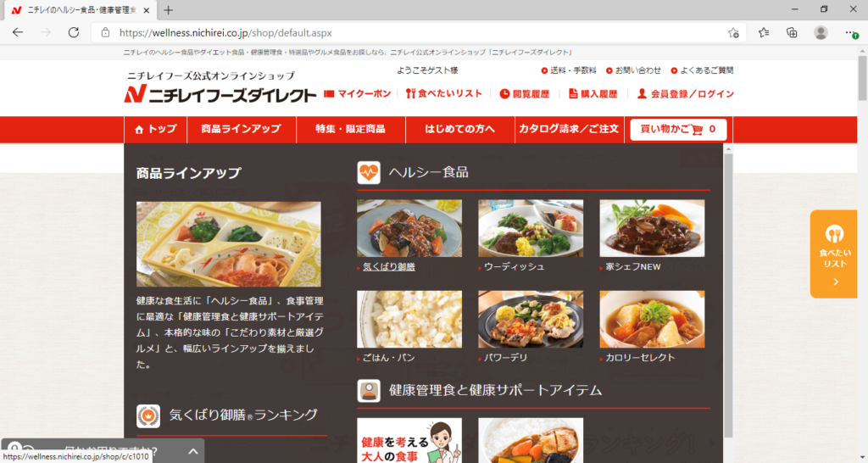This screenshot has width=868, height=463.
Task: Open browser settings and more menu
Action: (851, 33)
